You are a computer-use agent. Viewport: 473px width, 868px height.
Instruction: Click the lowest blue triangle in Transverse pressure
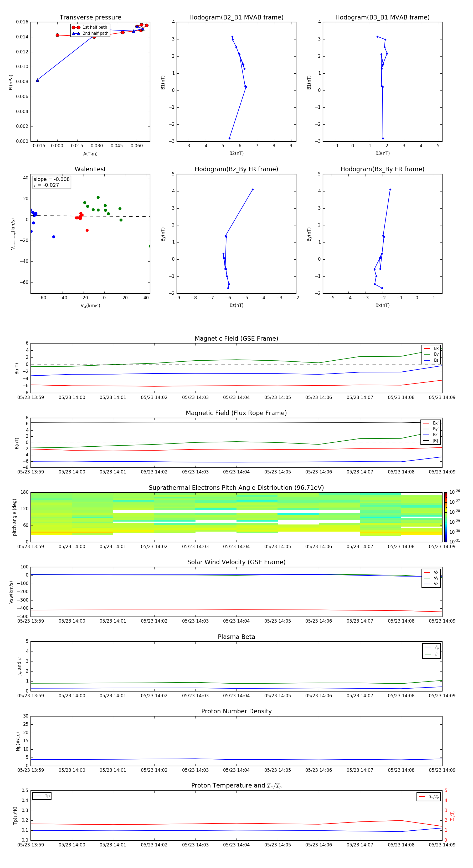(37, 80)
